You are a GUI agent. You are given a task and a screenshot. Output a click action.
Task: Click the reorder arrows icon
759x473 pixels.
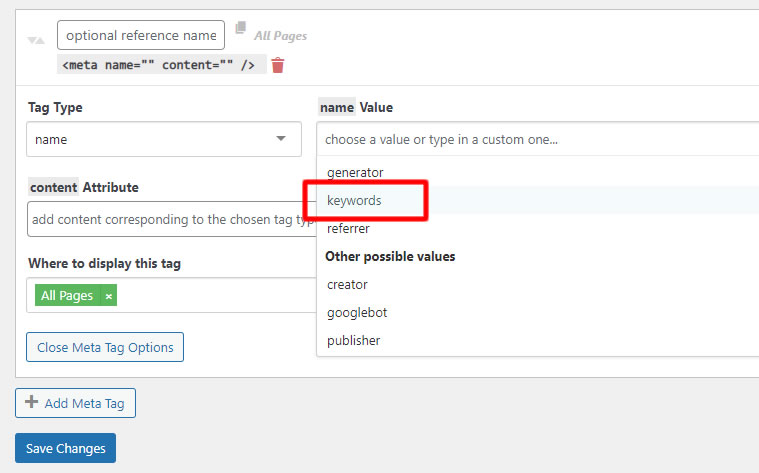click(36, 41)
